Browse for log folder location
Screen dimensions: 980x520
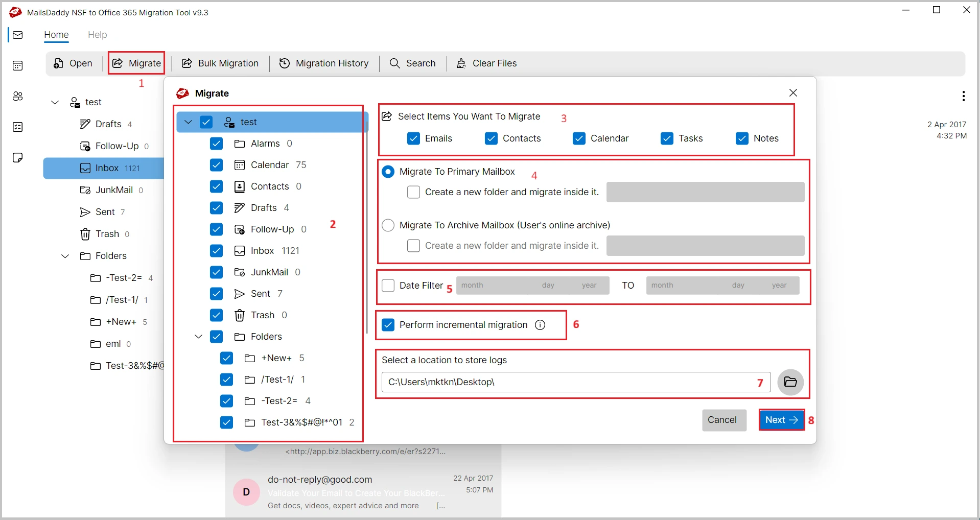[x=790, y=382]
